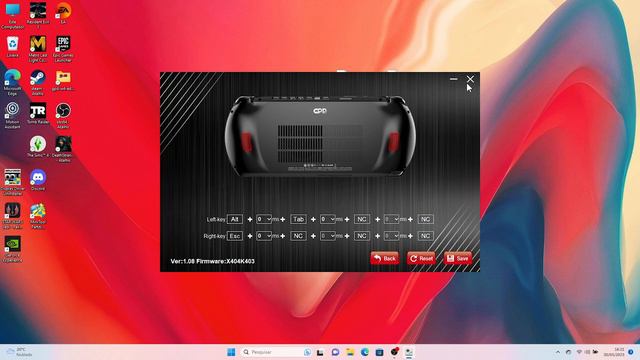The image size is (640, 360).
Task: Minimize the GPD key mapping window
Action: click(x=453, y=79)
